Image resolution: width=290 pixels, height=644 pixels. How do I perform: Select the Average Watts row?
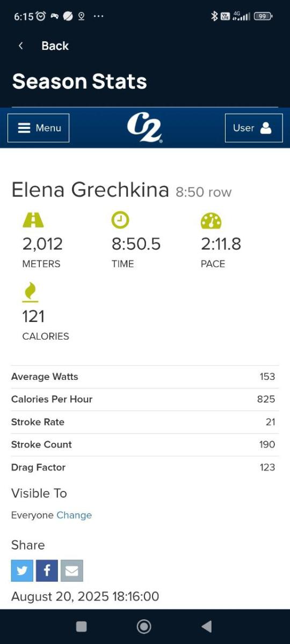pos(145,377)
